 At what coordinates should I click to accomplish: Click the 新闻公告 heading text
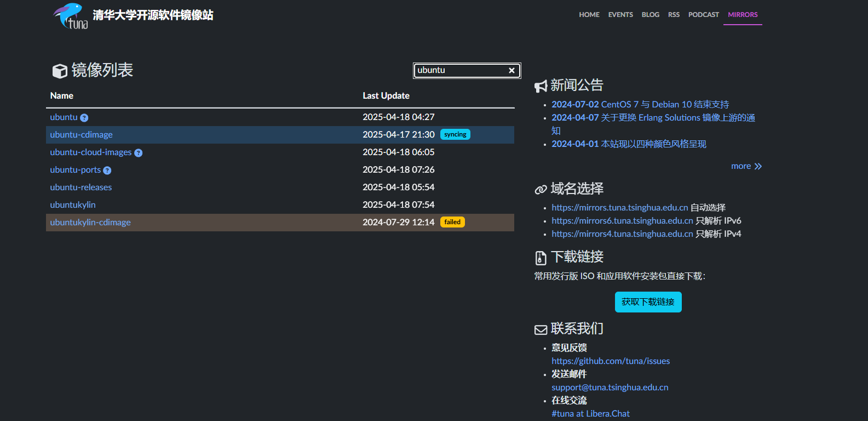point(577,86)
